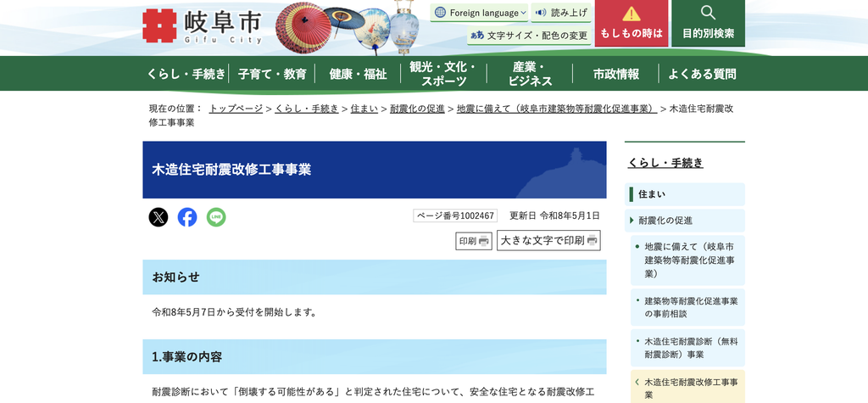Open the もしもの時は emergency button

pyautogui.click(x=631, y=23)
